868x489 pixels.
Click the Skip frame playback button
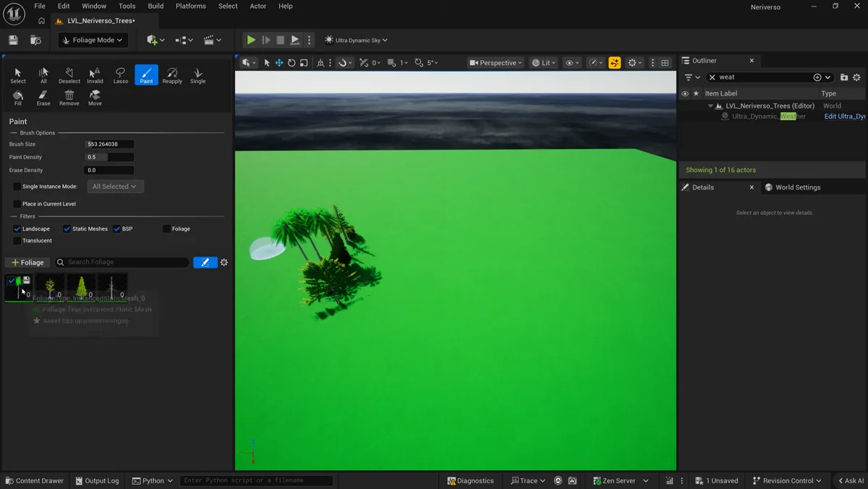(x=265, y=40)
